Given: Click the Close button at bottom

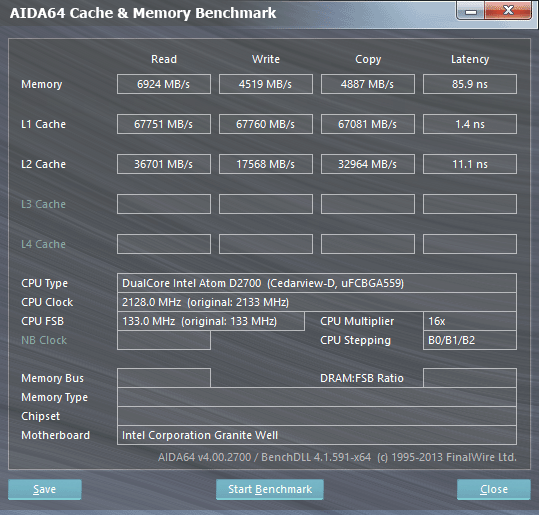Looking at the screenshot, I should [x=494, y=489].
